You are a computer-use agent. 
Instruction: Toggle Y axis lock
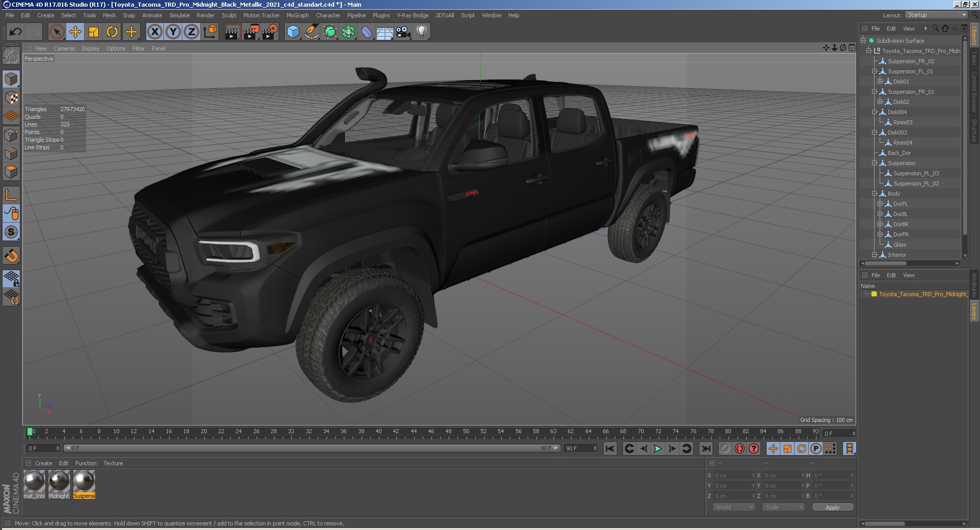(173, 32)
